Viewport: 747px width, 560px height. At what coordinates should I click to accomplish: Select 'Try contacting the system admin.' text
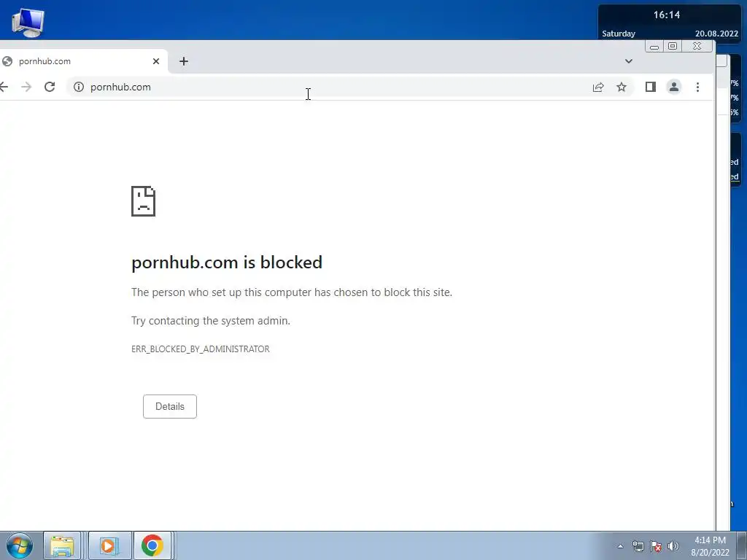(x=211, y=321)
